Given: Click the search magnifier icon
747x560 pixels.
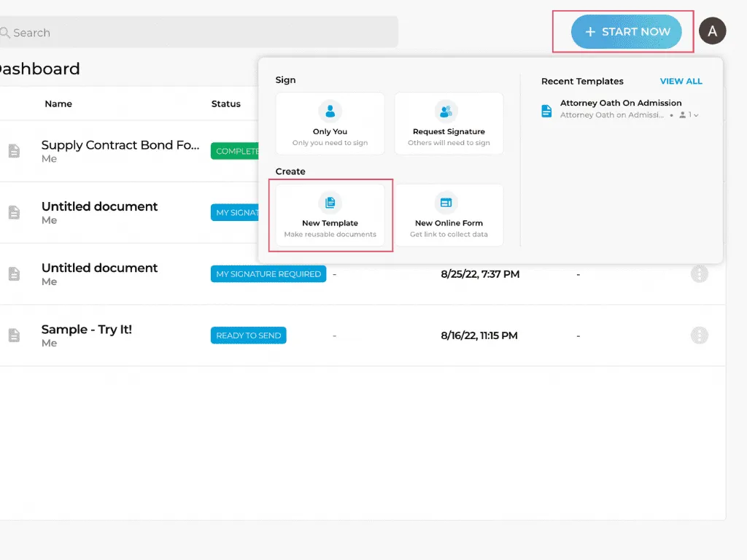Looking at the screenshot, I should point(5,32).
